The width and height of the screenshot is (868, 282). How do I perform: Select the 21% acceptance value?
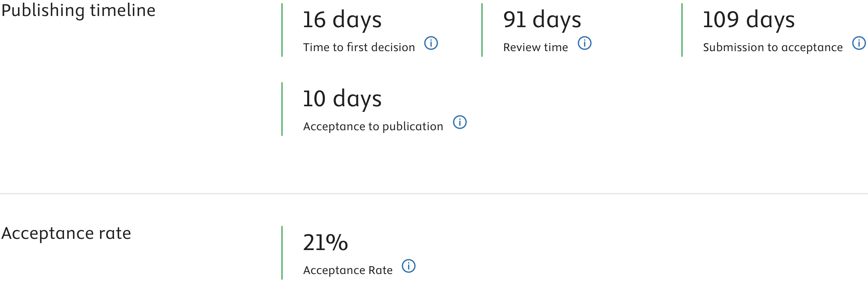point(325,242)
